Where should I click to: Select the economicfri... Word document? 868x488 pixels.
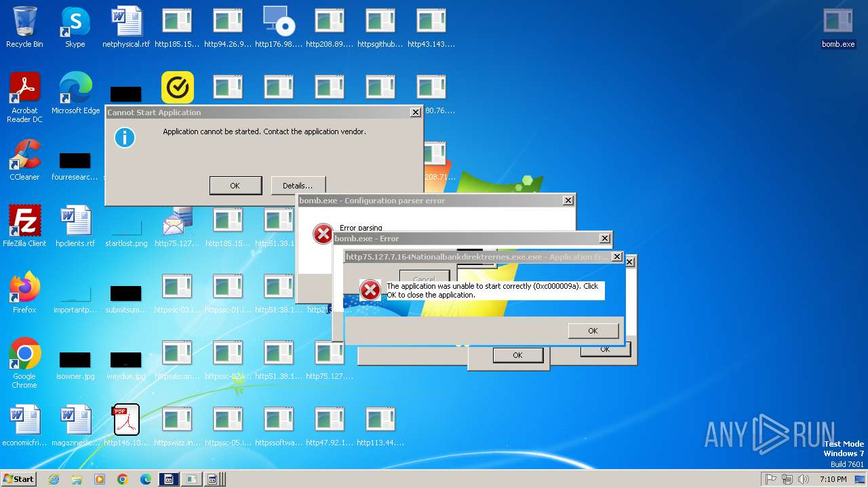24,426
